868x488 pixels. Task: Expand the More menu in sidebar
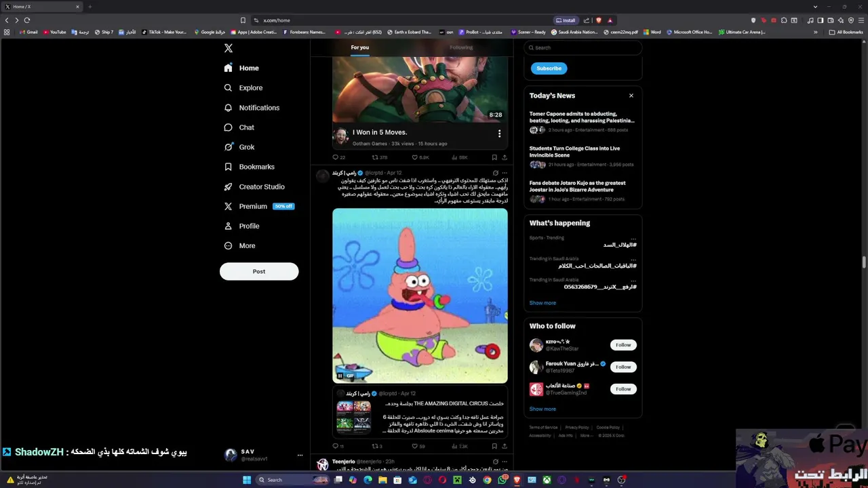click(x=239, y=245)
